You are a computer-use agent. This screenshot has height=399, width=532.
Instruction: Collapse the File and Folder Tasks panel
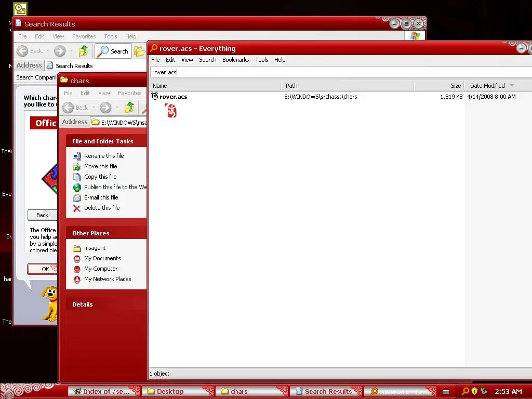coord(107,141)
